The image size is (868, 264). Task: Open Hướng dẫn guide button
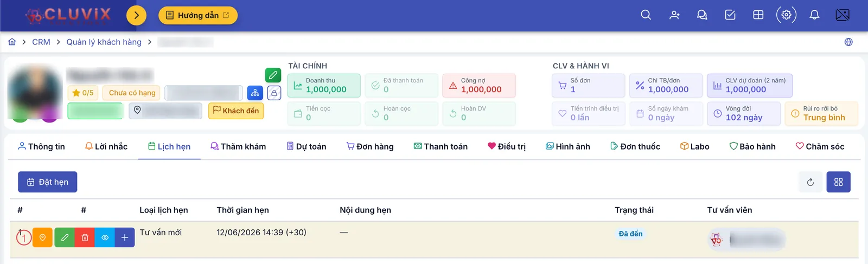[x=198, y=15]
